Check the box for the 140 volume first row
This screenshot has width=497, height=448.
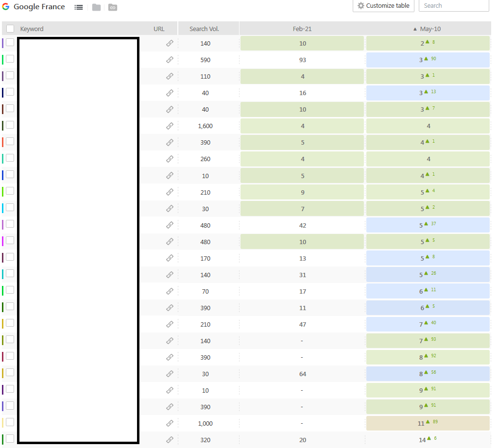10,42
